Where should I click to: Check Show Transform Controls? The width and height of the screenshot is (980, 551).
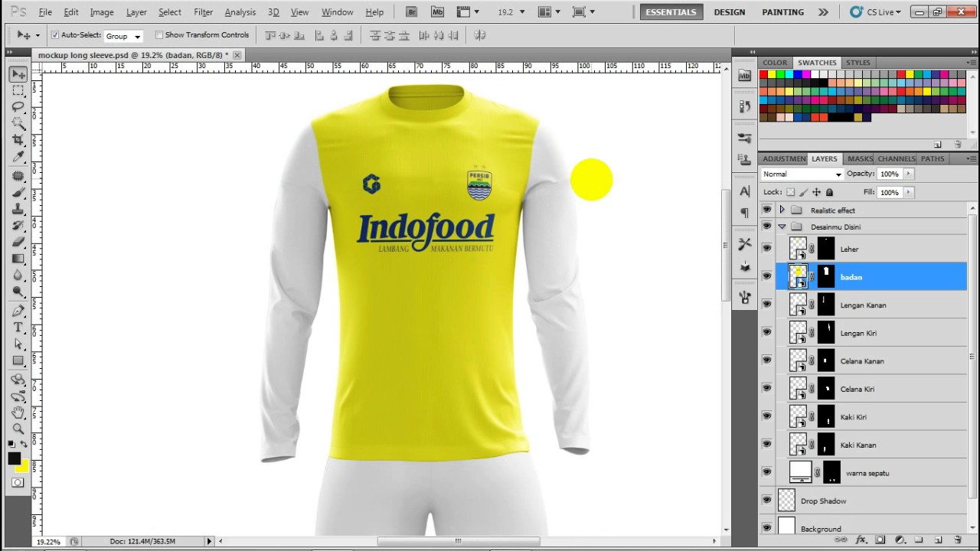pyautogui.click(x=159, y=35)
